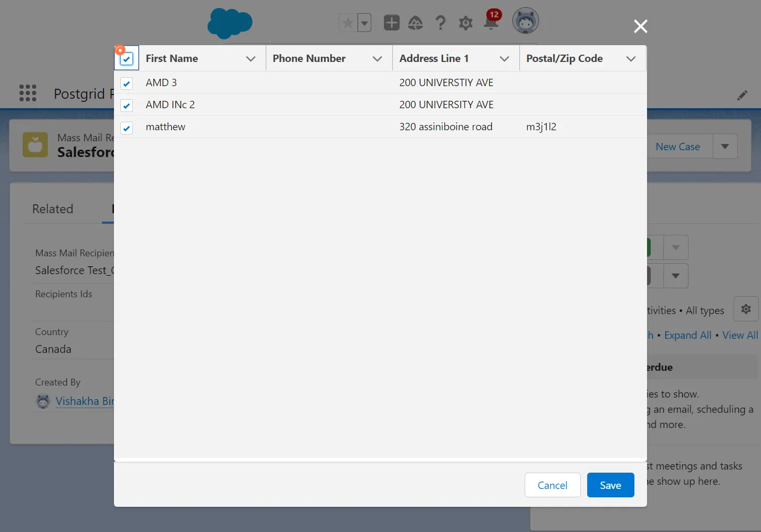This screenshot has height=532, width=761.
Task: Click the Help question mark icon
Action: click(x=441, y=23)
